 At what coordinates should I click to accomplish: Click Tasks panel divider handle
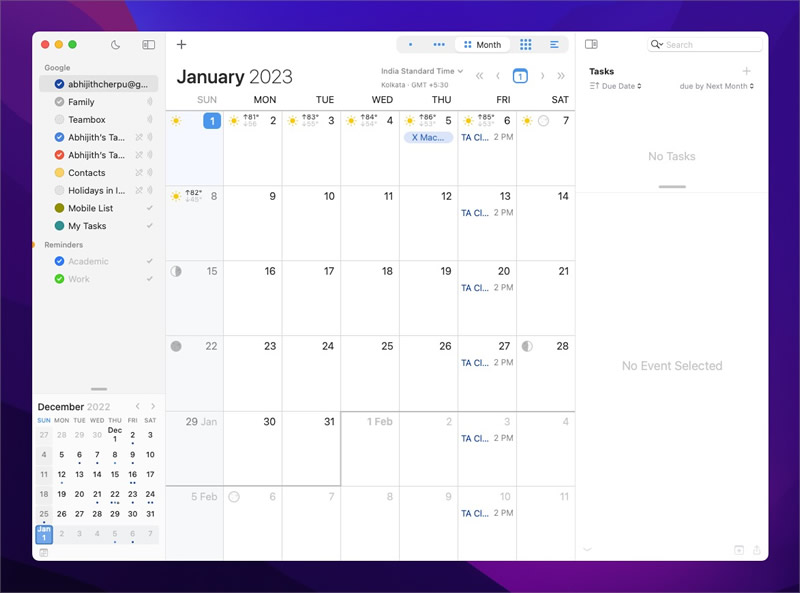pyautogui.click(x=672, y=187)
